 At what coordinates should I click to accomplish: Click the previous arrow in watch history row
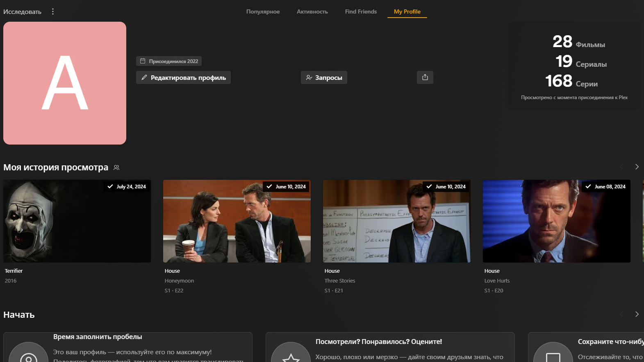coord(621,167)
